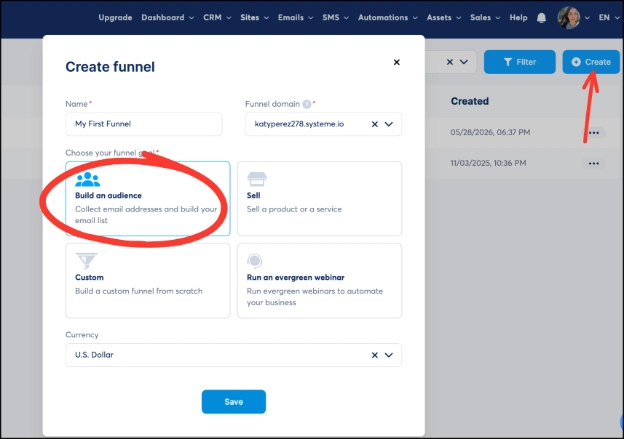Open the SMS menu
Image resolution: width=624 pixels, height=439 pixels.
335,18
